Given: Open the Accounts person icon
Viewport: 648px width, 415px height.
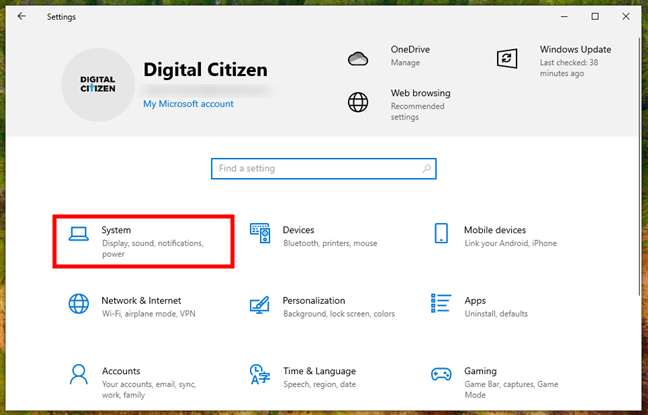Looking at the screenshot, I should coord(79,374).
